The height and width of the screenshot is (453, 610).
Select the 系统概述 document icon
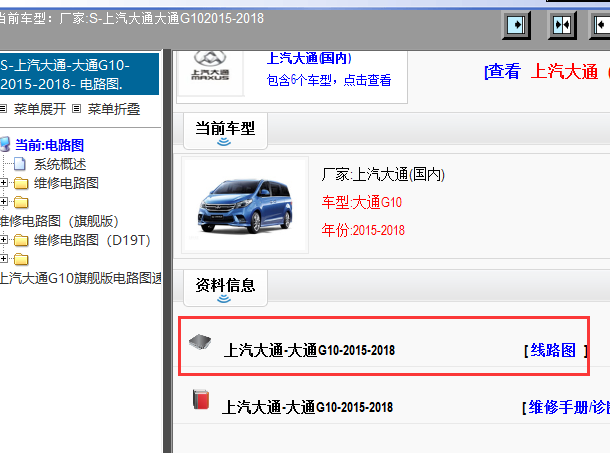pos(20,164)
